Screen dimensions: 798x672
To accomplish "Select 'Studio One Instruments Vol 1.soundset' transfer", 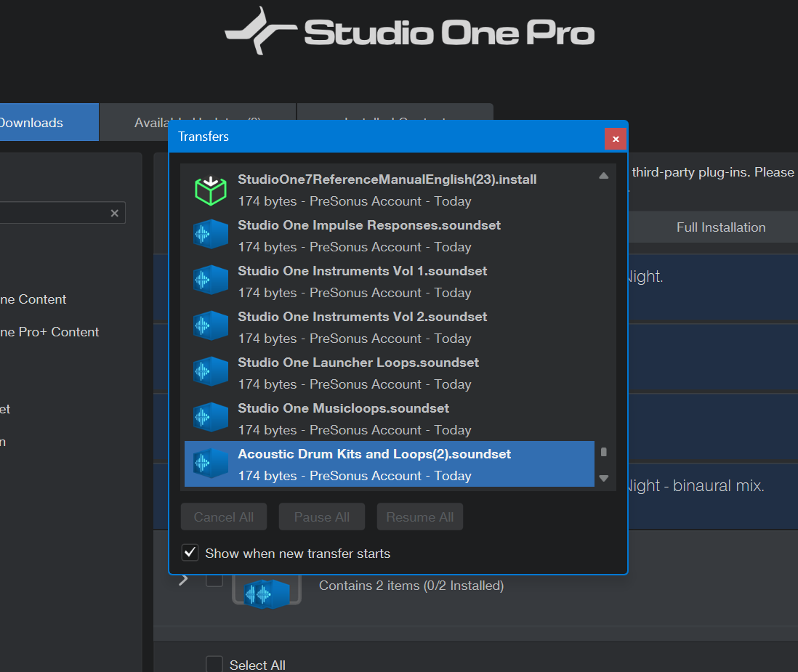I will pyautogui.click(x=390, y=281).
